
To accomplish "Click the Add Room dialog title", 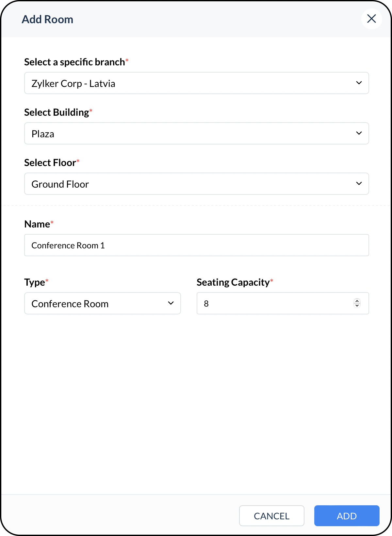I will pyautogui.click(x=48, y=19).
